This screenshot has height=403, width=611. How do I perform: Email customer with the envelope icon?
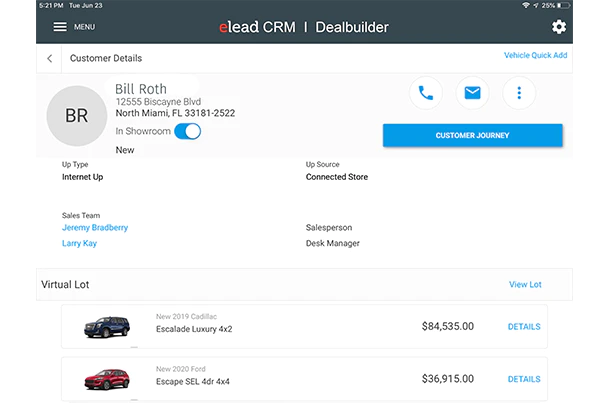[x=472, y=93]
